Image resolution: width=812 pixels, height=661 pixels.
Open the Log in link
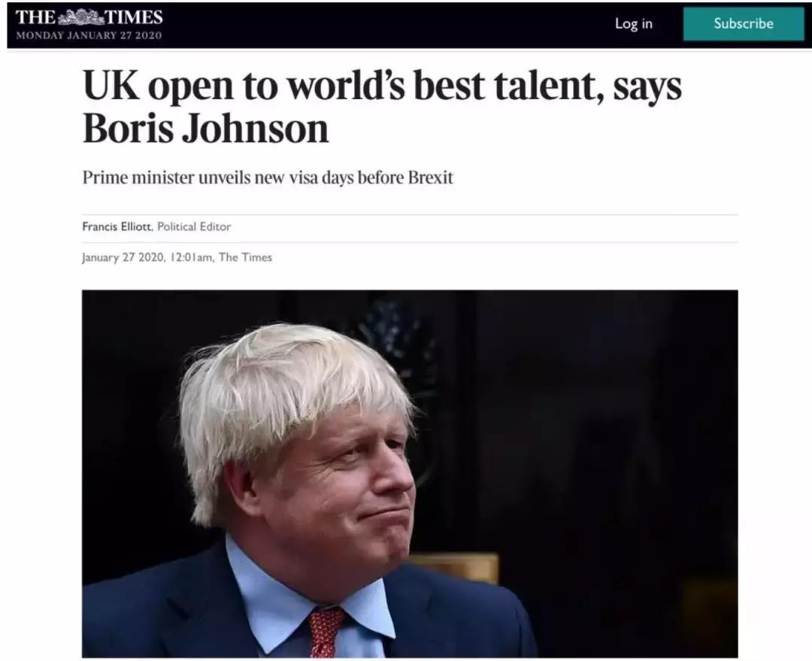tap(633, 23)
